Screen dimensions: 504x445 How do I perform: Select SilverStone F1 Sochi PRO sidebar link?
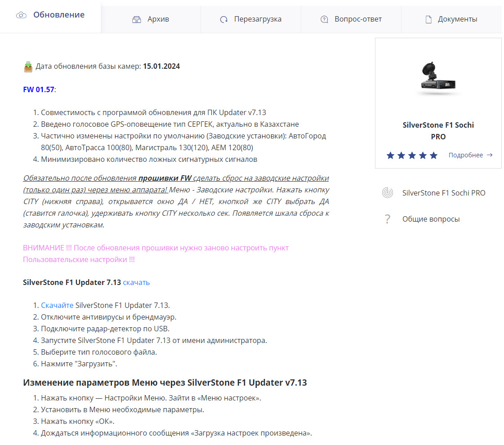click(x=444, y=193)
